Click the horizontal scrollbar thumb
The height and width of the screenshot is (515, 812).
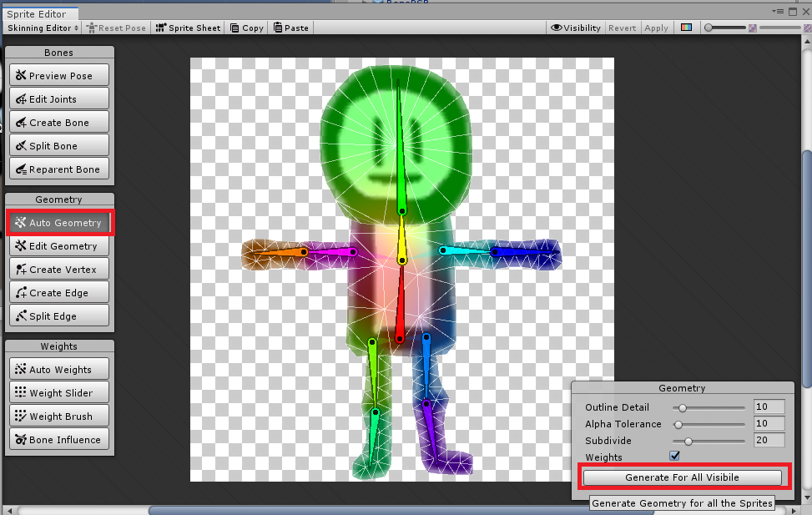coord(401,511)
